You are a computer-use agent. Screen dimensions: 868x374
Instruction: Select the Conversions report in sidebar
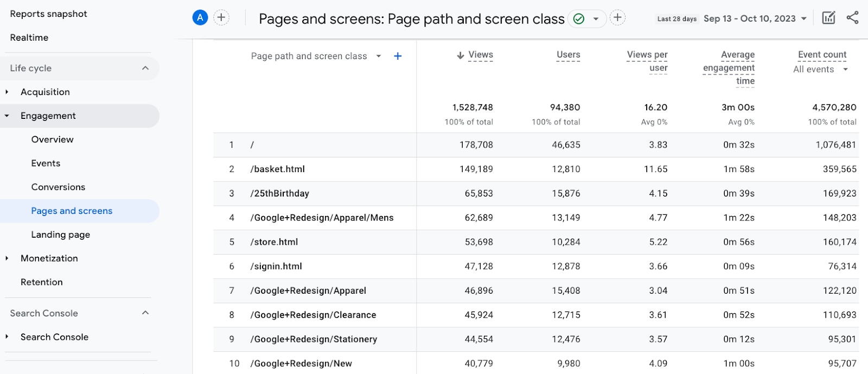coord(58,187)
